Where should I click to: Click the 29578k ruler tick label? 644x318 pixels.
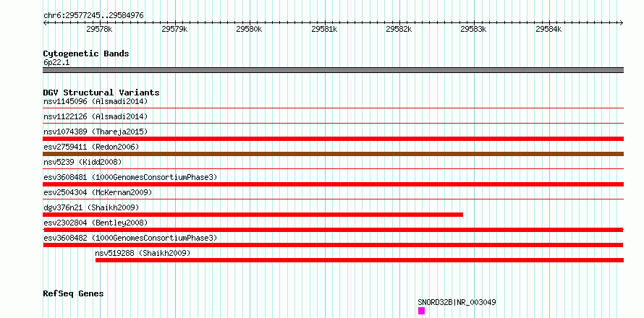tap(99, 29)
